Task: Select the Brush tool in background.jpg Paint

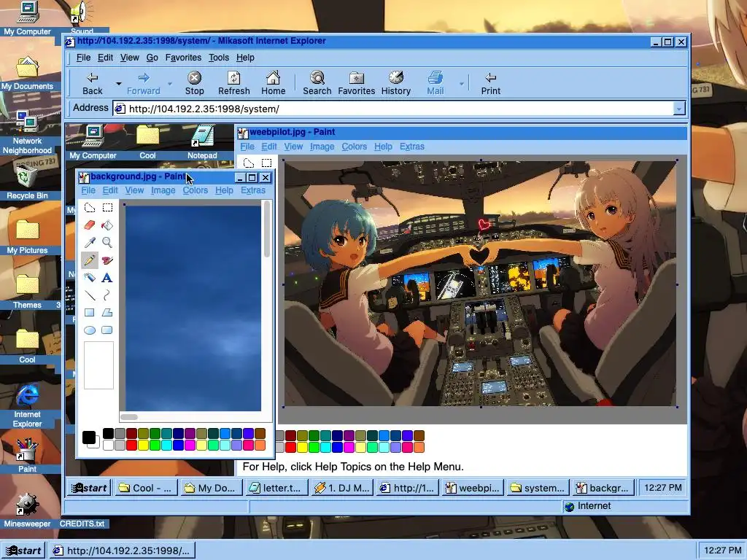Action: click(x=108, y=260)
